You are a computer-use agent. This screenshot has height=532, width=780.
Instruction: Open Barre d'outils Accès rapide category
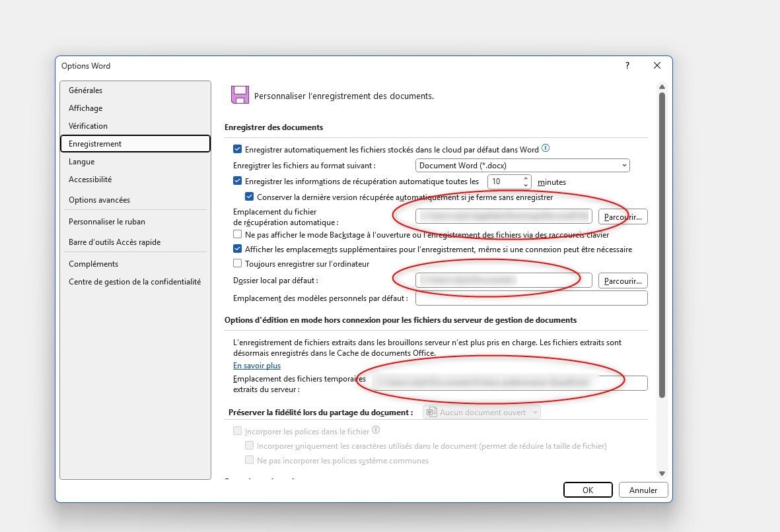(x=135, y=242)
